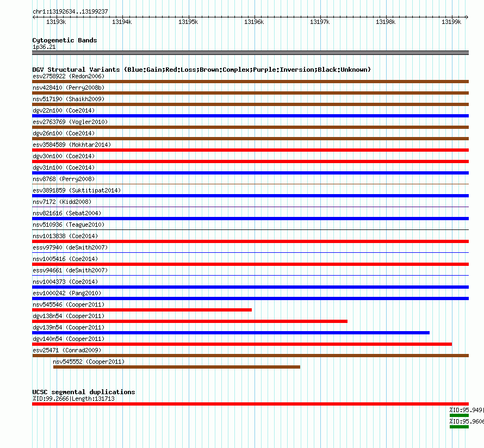The height and width of the screenshot is (448, 484).
Task: Select essv94661 (deSmith2007) label
Action: [70, 270]
